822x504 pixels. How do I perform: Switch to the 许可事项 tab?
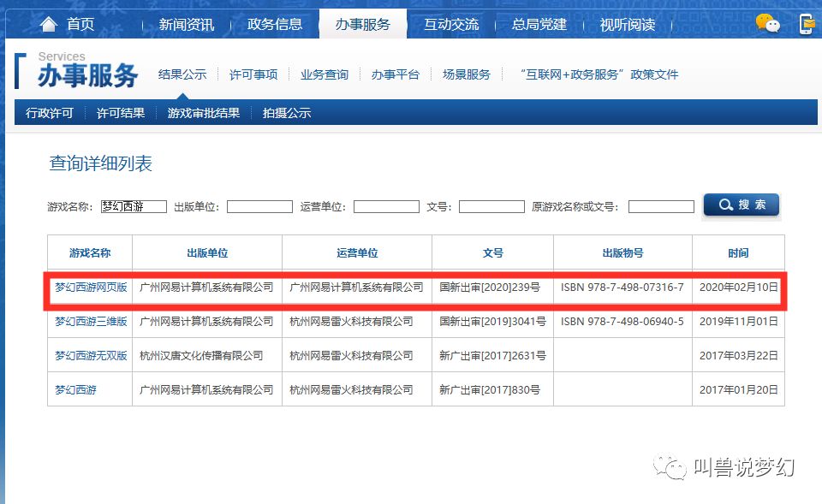point(253,74)
